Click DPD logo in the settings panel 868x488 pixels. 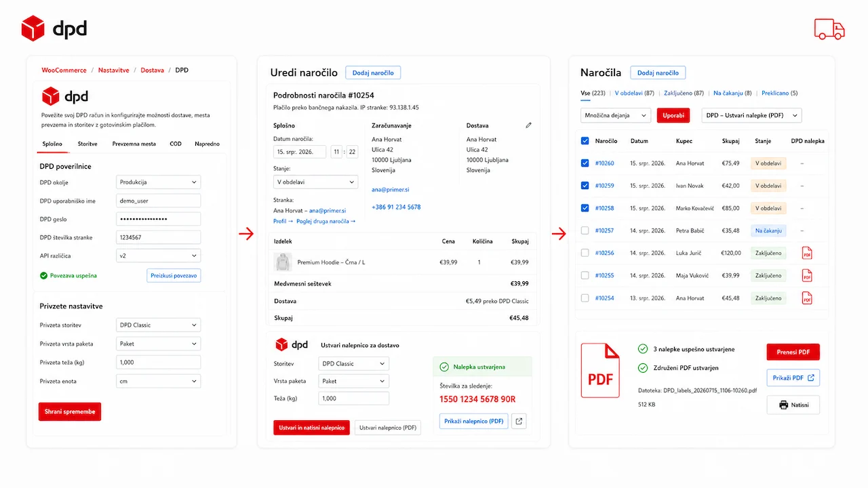65,96
